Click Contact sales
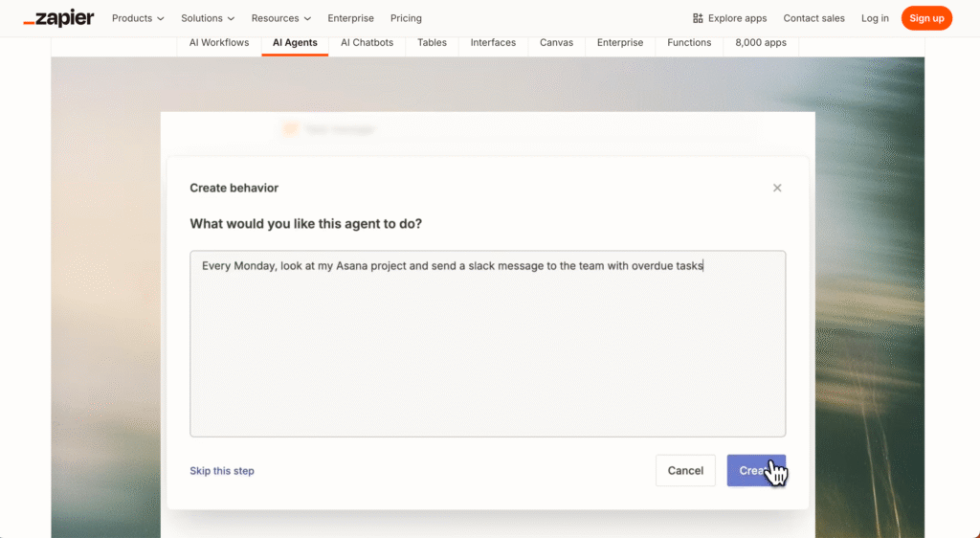 pyautogui.click(x=813, y=18)
